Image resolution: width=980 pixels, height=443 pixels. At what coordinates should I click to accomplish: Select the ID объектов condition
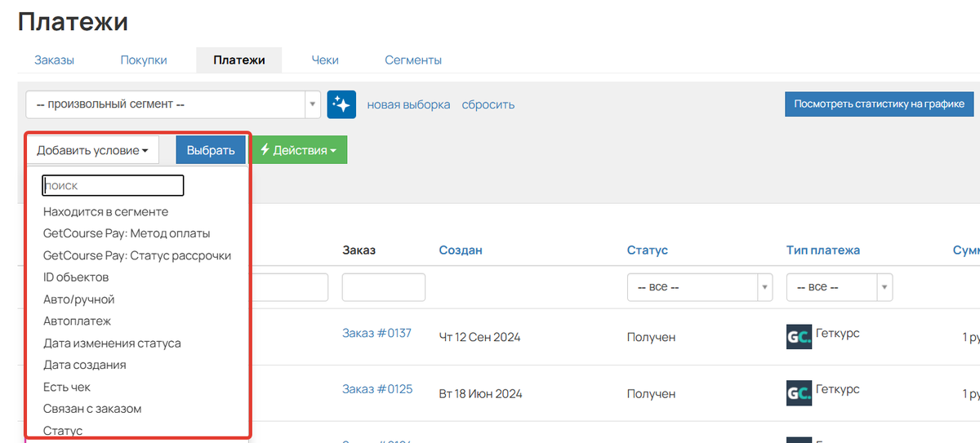[76, 277]
